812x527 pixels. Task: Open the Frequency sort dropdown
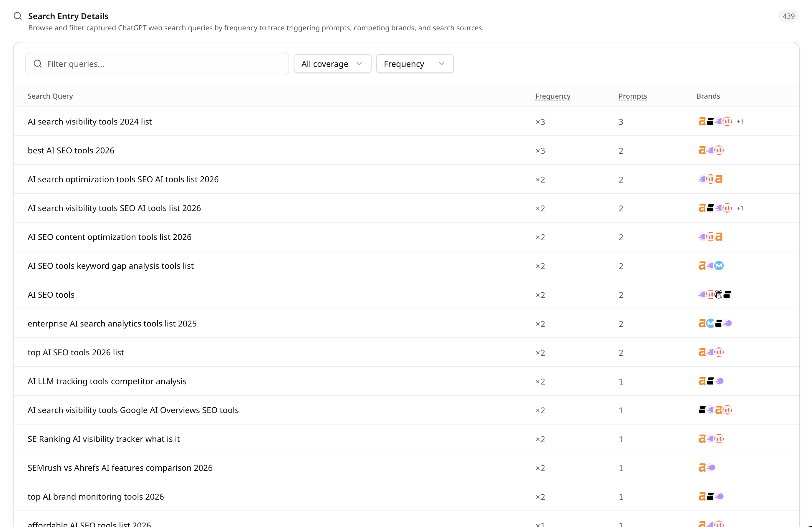(x=415, y=64)
